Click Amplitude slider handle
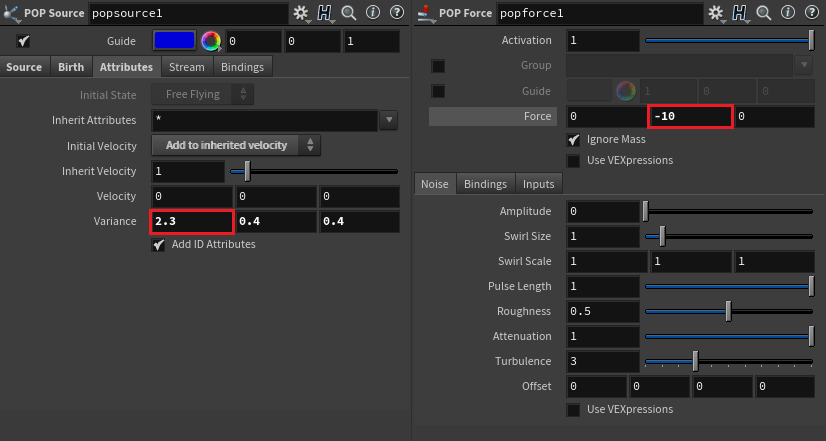This screenshot has height=441, width=826. point(645,211)
